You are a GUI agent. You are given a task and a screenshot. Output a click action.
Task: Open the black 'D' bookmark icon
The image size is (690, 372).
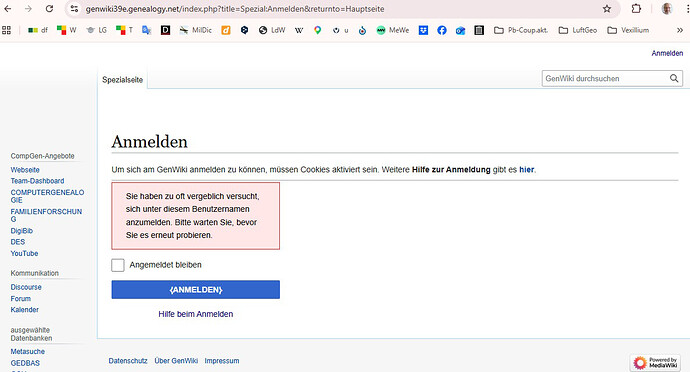point(165,30)
